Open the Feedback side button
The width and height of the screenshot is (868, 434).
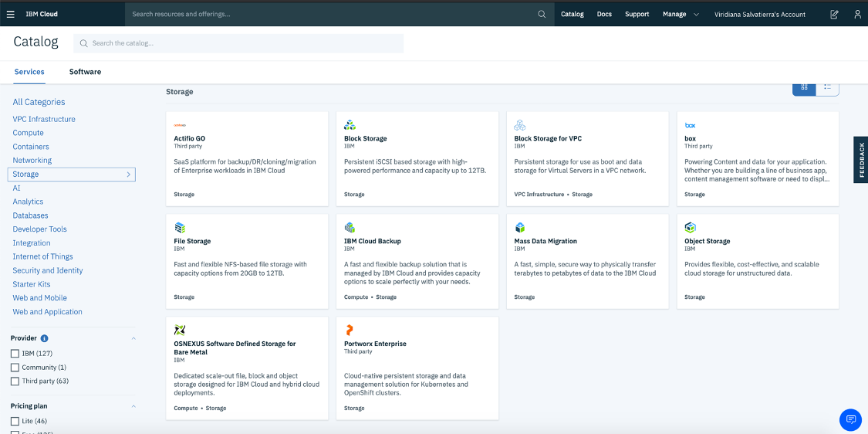(x=861, y=160)
